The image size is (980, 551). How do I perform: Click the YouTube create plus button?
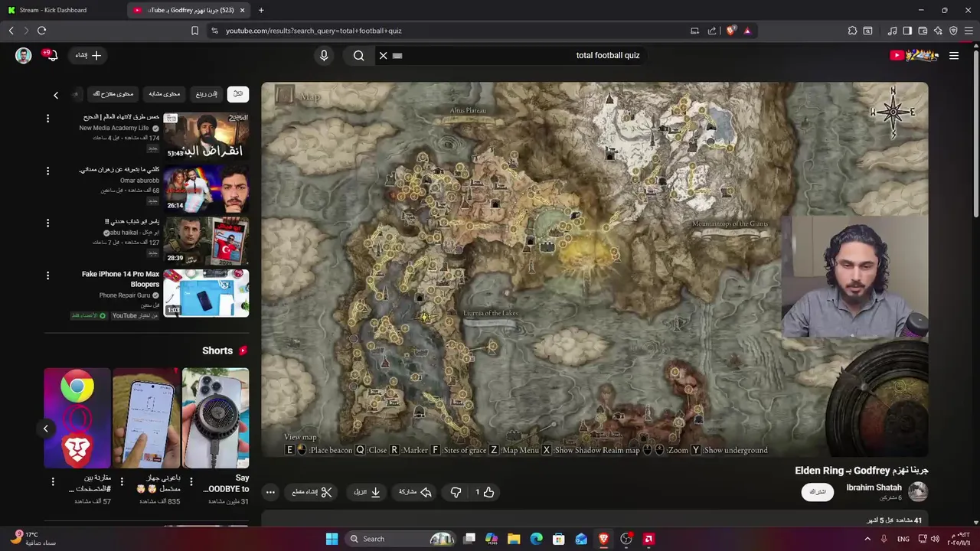(x=89, y=55)
